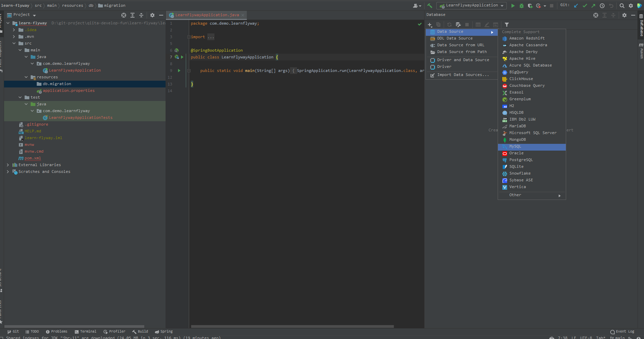Viewport: 644px width, 339px height.
Task: Choose Oracle data source
Action: tap(532, 153)
